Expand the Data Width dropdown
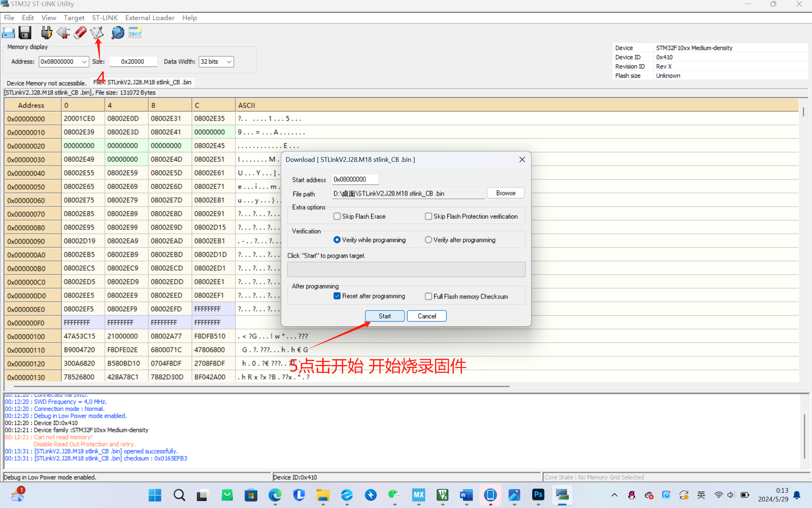 coord(229,62)
